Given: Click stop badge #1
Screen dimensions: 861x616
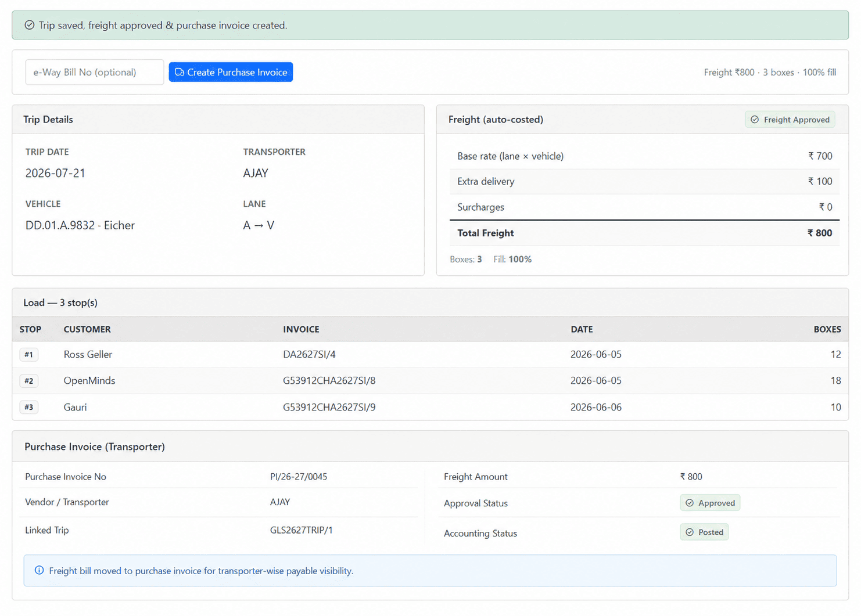Looking at the screenshot, I should (x=29, y=354).
